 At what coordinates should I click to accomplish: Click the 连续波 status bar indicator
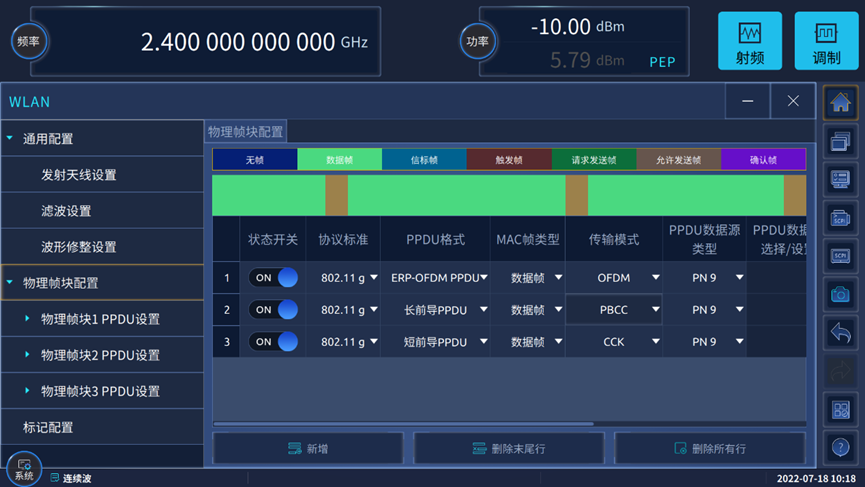(71, 478)
